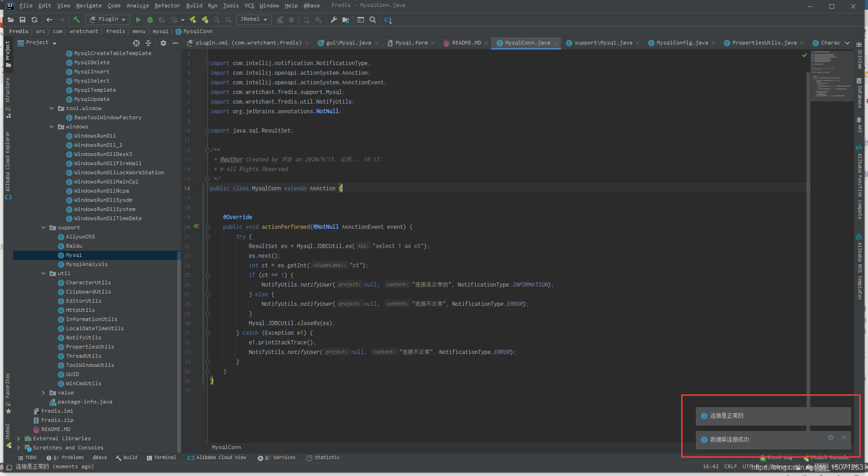Select NotifyUtils in the project tree
The height and width of the screenshot is (476, 868).
(x=84, y=338)
